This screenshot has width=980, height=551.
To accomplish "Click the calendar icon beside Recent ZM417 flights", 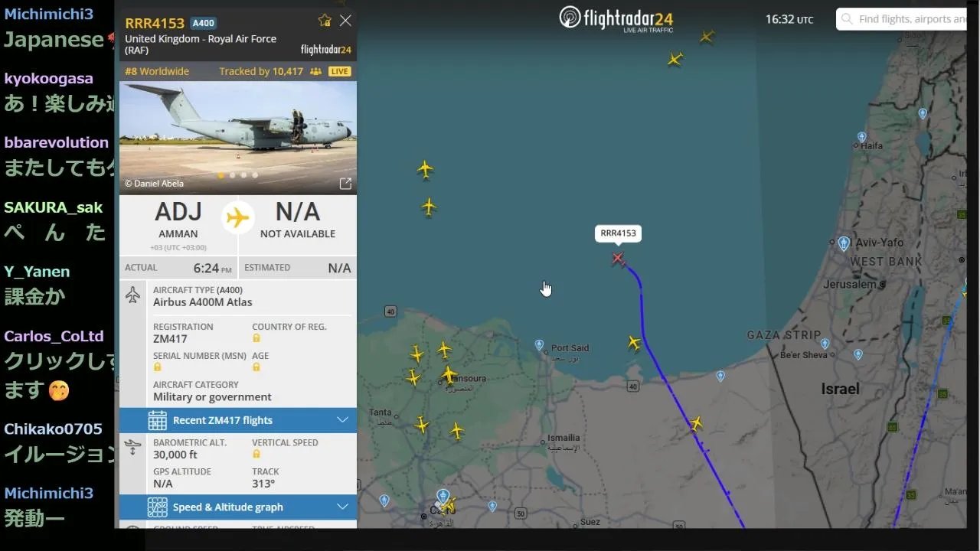I will 157,420.
